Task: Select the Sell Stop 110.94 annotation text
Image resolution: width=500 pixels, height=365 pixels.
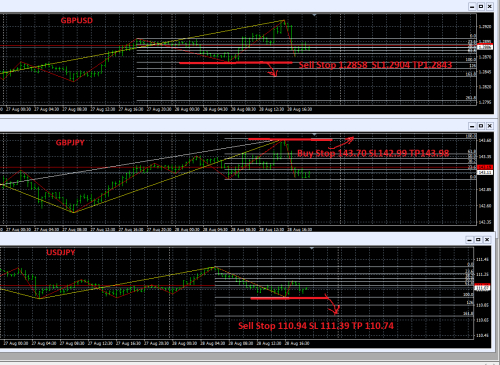Action: [x=316, y=326]
